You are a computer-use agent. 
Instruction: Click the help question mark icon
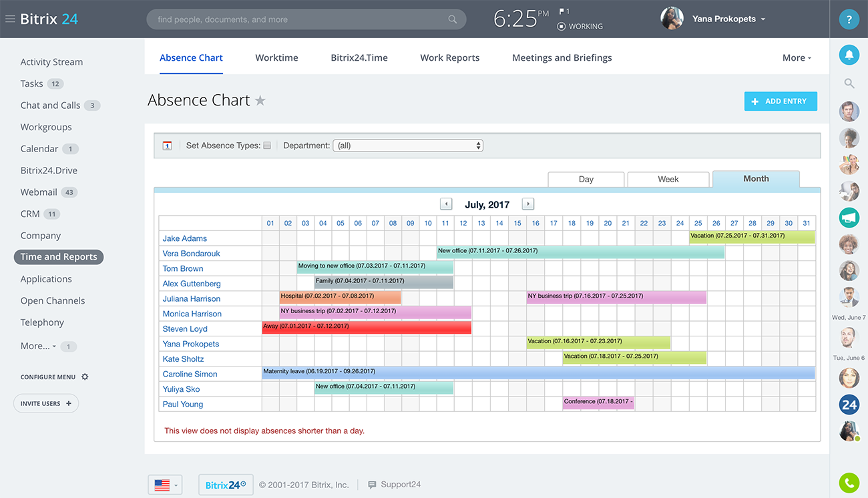click(x=849, y=19)
